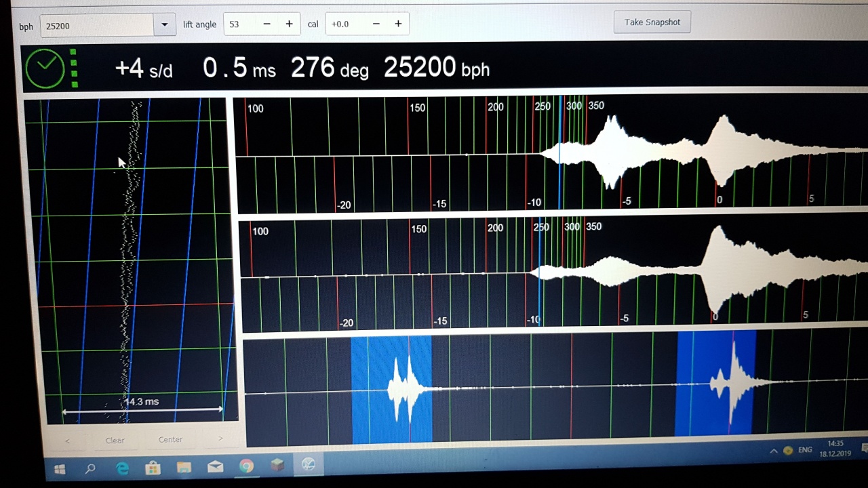Increase the lift angle with plus button
The image size is (868, 488).
(289, 24)
